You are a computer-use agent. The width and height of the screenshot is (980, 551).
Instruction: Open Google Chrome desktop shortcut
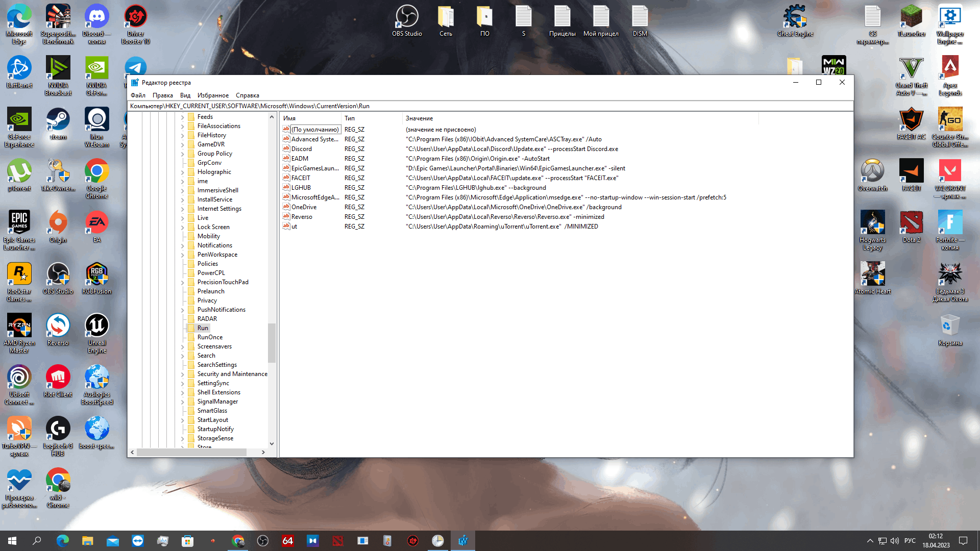click(96, 179)
